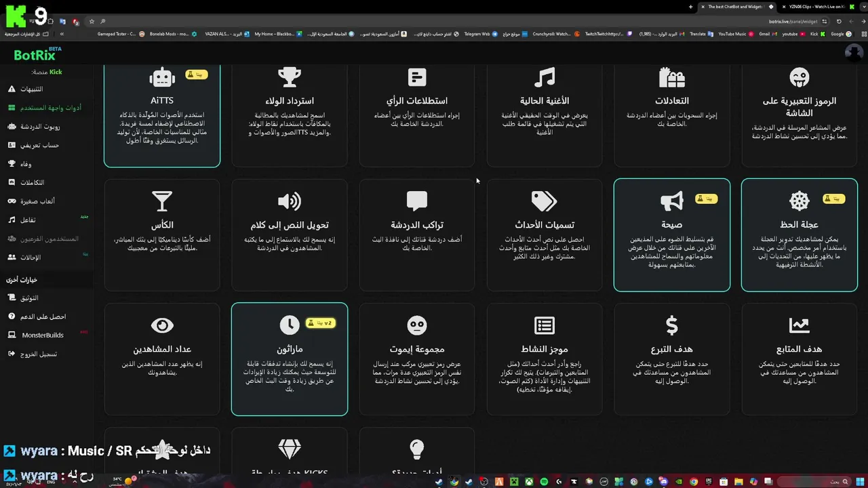
Task: Select the 'The best ChatBot and Widgets' tab
Action: (x=735, y=7)
